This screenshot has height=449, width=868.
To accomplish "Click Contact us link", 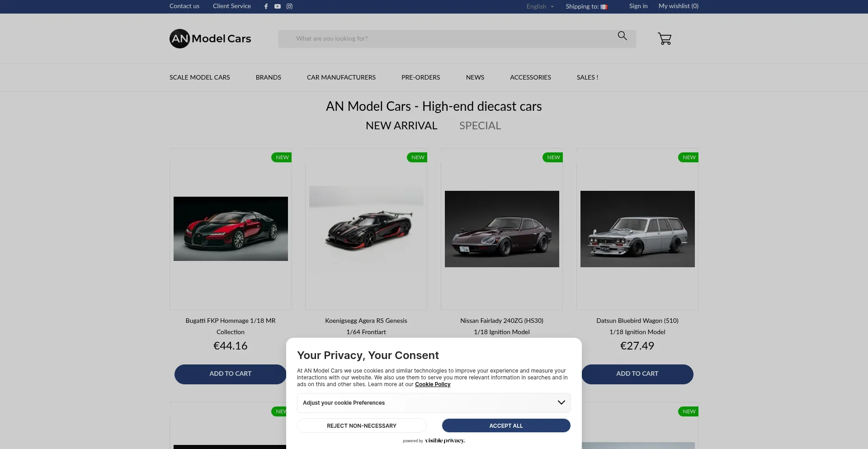I will 184,6.
